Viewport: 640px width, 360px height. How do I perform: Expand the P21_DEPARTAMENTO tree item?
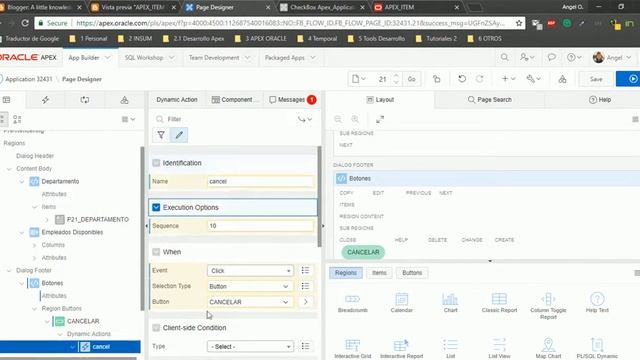point(47,220)
